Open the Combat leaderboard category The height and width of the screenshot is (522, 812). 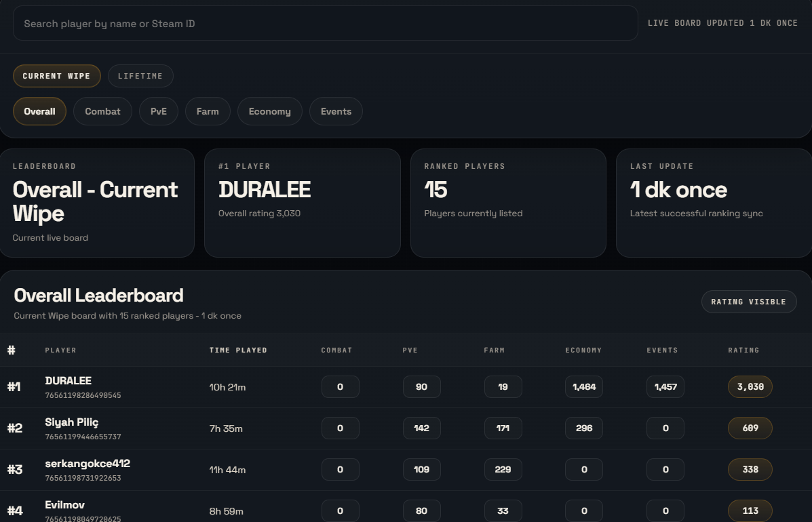click(102, 111)
